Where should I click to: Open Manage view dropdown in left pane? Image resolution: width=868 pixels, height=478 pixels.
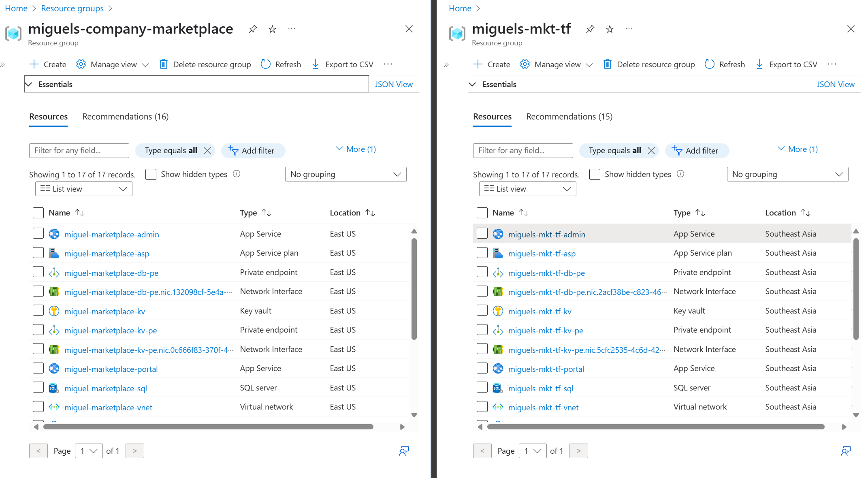click(113, 64)
